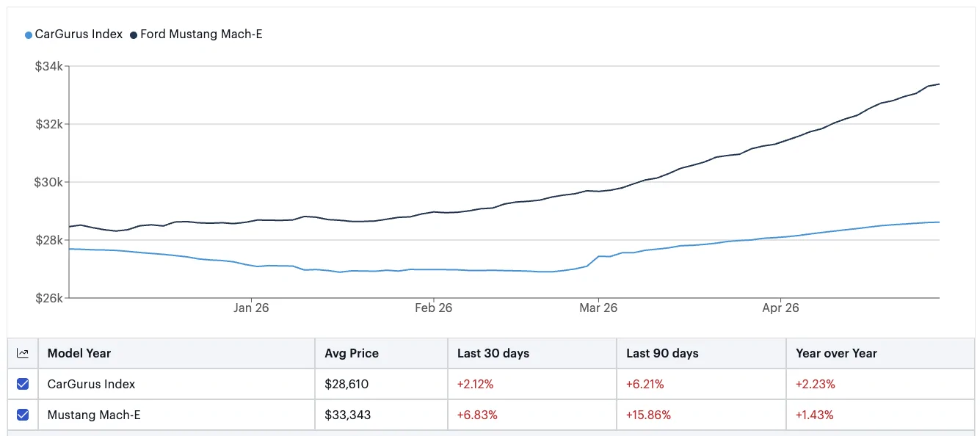Click the Last 90 days column header
980x436 pixels.
[x=662, y=353]
